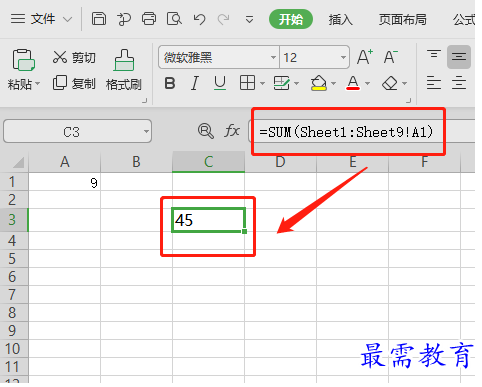Apply the yellow fill color
The height and width of the screenshot is (387, 482).
pyautogui.click(x=319, y=83)
